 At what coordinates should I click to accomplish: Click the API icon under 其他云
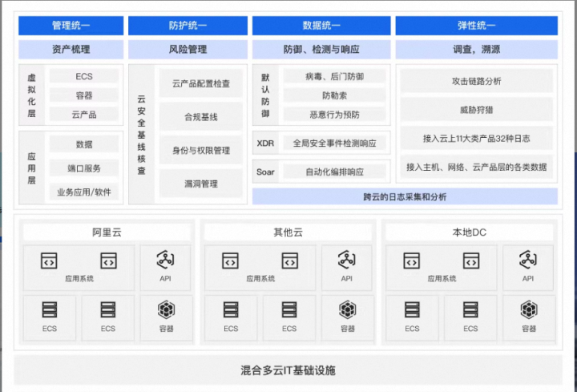[x=347, y=260]
